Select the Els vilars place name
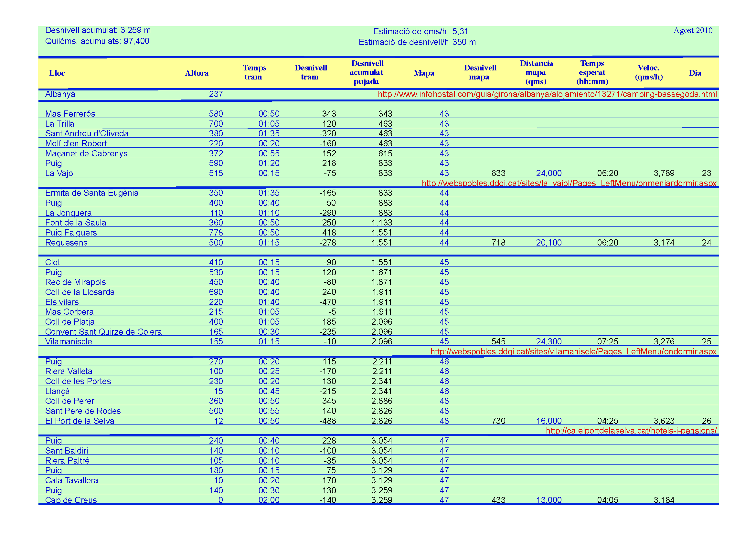The width and height of the screenshot is (756, 534). click(x=62, y=302)
